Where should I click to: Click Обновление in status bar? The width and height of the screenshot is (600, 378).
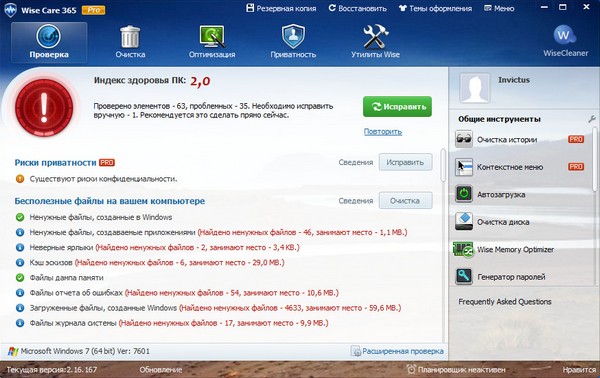click(161, 370)
